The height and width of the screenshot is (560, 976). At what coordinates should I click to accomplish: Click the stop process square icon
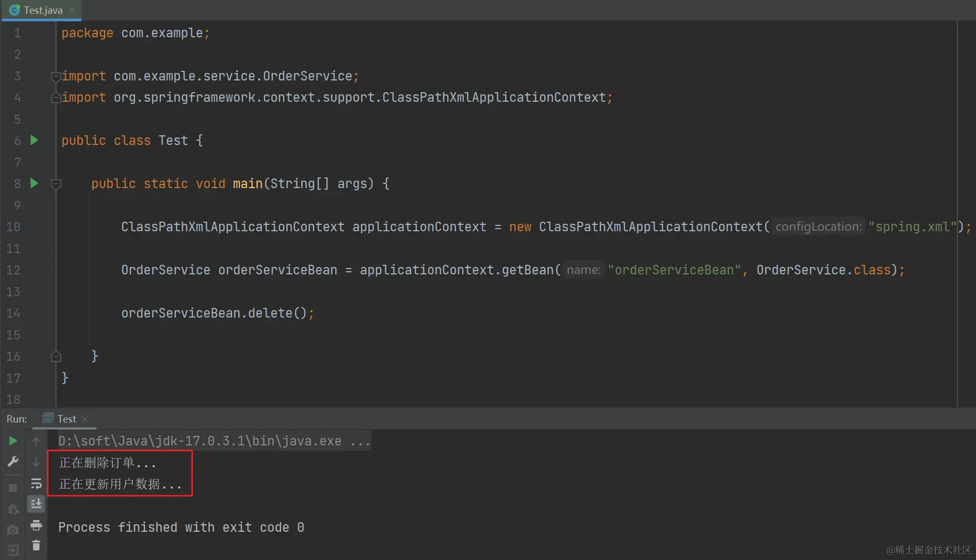coord(13,486)
